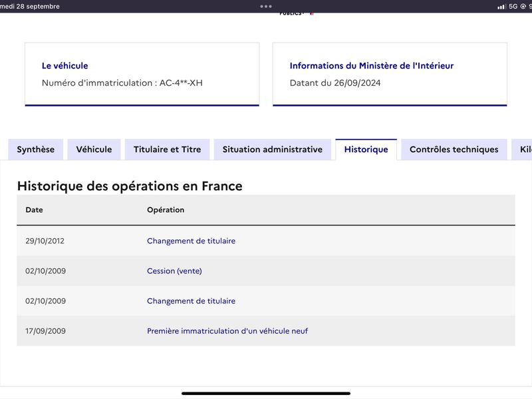Select the Titulaire et Titre tab
This screenshot has height=399, width=532.
(x=168, y=149)
